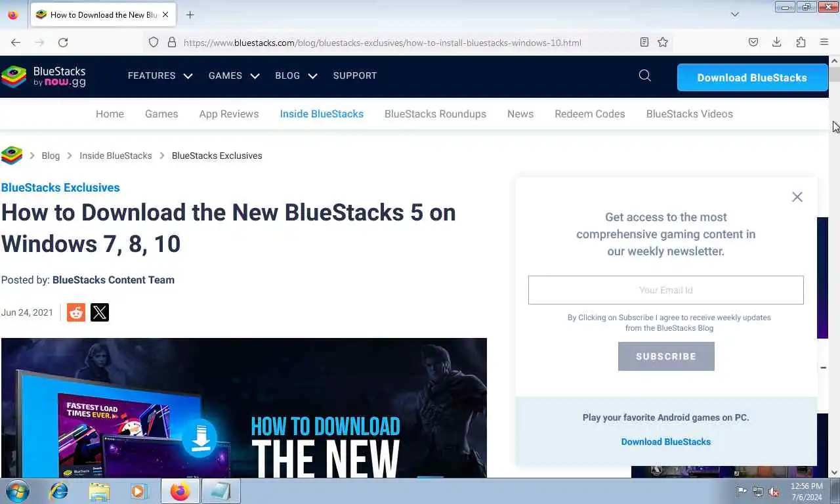Go to the Home blog tab
840x504 pixels.
coord(110,114)
